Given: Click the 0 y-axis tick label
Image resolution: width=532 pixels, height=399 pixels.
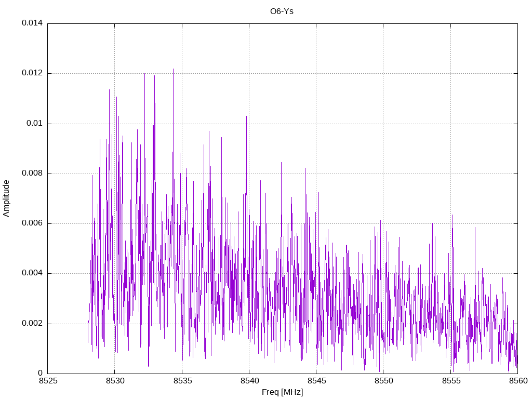Looking at the screenshot, I should (41, 373).
